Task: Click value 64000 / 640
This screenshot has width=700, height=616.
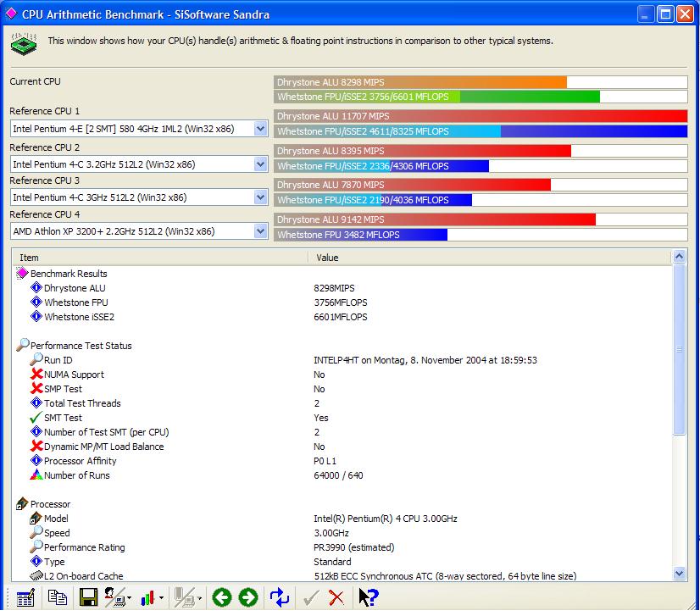Action: coord(338,475)
